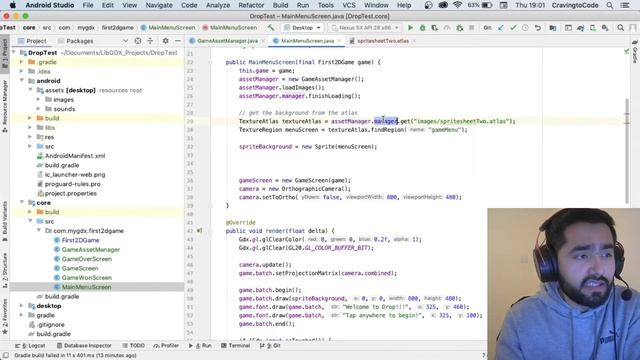Click the locate-current-file target icon in the Project panel
The height and width of the screenshot is (360, 640).
(x=138, y=41)
